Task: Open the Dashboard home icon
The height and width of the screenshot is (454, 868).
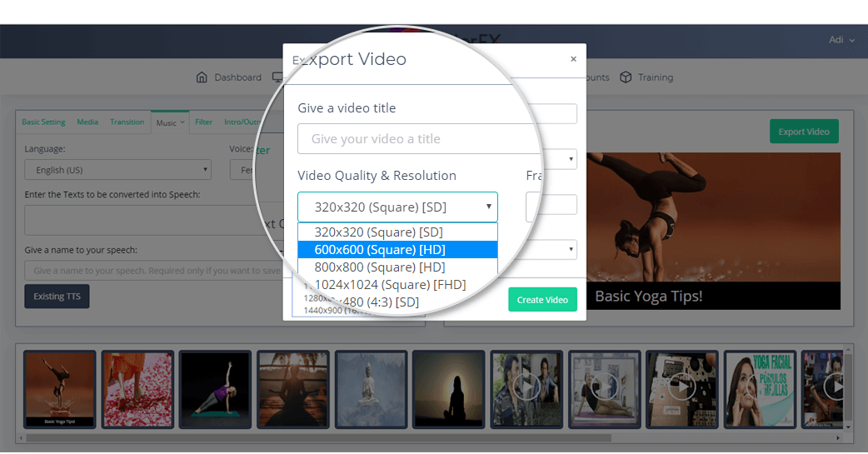Action: (202, 77)
